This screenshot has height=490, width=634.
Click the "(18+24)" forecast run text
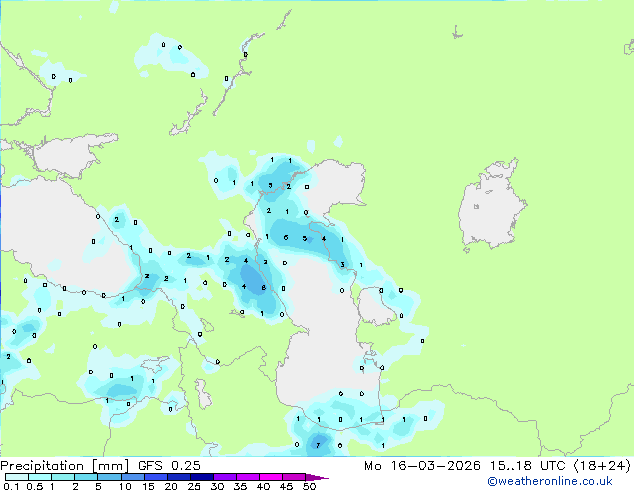pos(602,466)
